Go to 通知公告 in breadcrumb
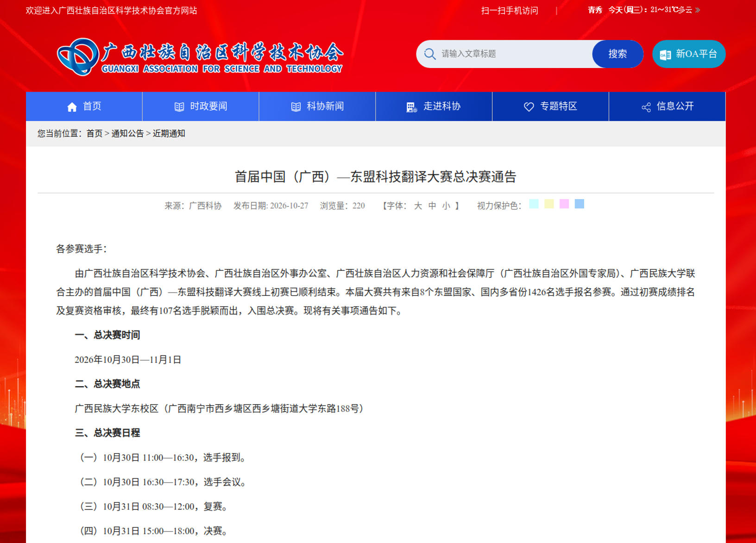This screenshot has height=543, width=756. pyautogui.click(x=127, y=133)
